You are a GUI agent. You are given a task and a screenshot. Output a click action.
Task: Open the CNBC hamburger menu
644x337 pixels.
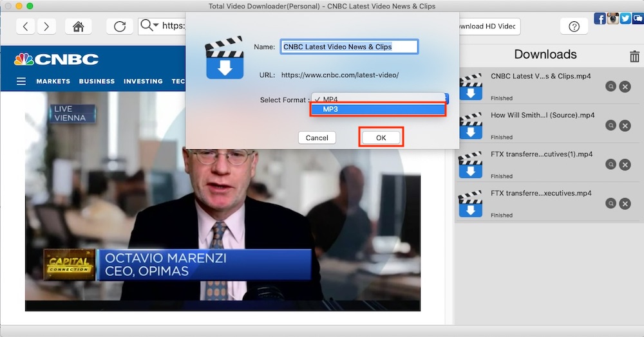(21, 81)
